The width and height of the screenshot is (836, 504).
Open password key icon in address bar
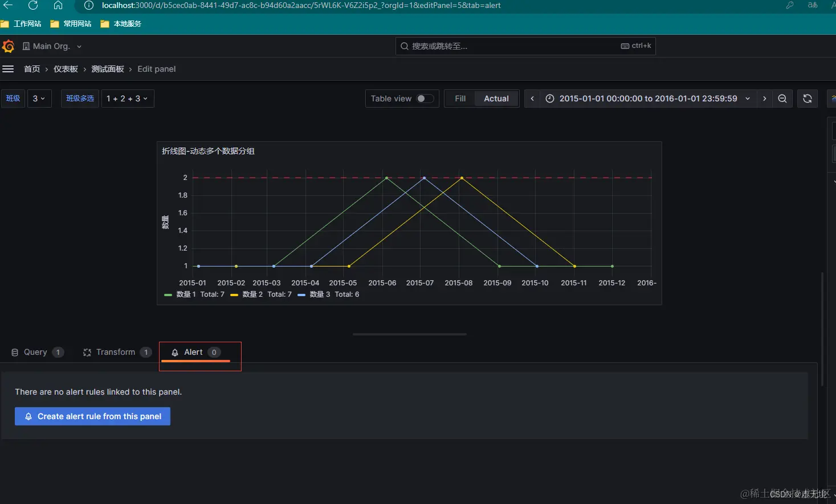[790, 5]
